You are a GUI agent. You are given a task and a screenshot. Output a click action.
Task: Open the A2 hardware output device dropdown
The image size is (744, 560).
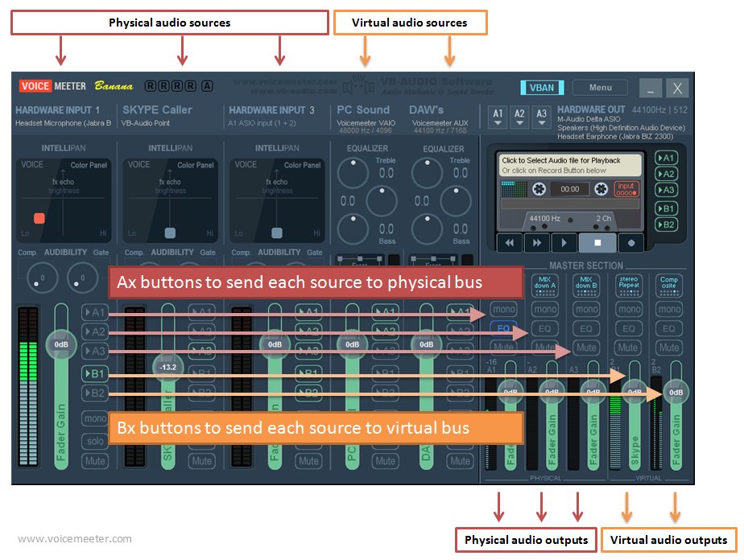[519, 117]
